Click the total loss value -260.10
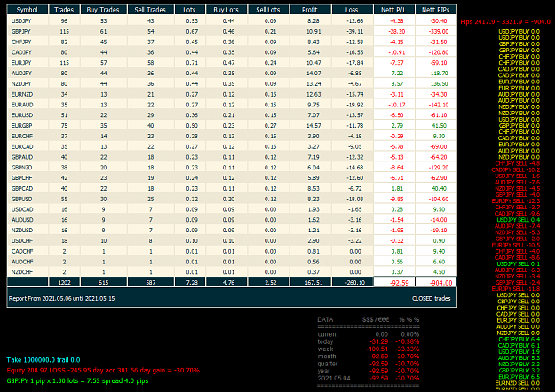Screen dimensions: 555x392 point(354,282)
